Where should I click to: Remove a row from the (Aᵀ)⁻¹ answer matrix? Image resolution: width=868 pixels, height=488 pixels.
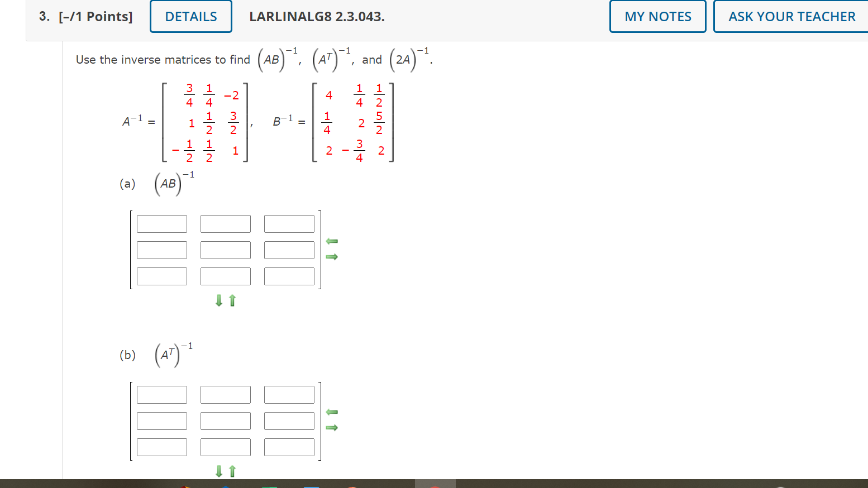[x=232, y=471]
